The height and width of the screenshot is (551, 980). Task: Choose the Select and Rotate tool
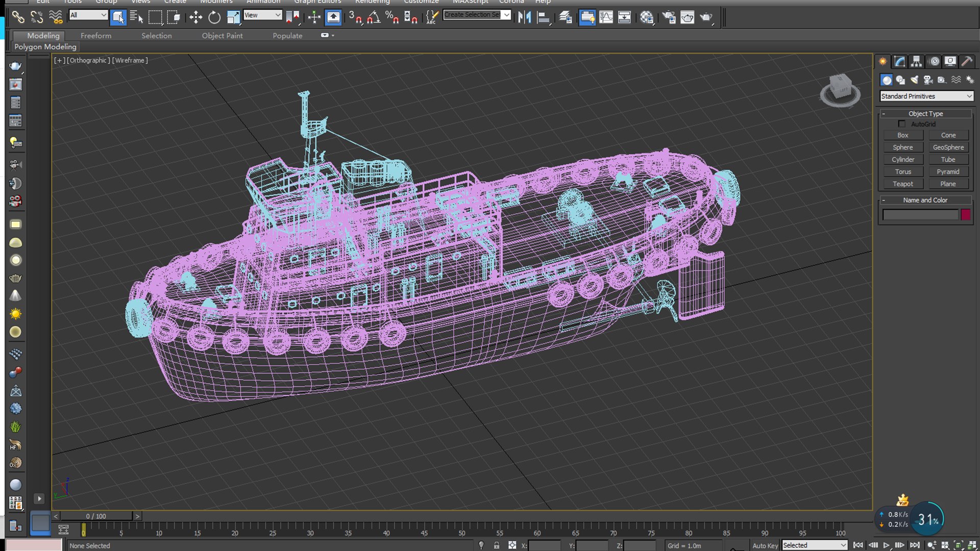click(214, 17)
